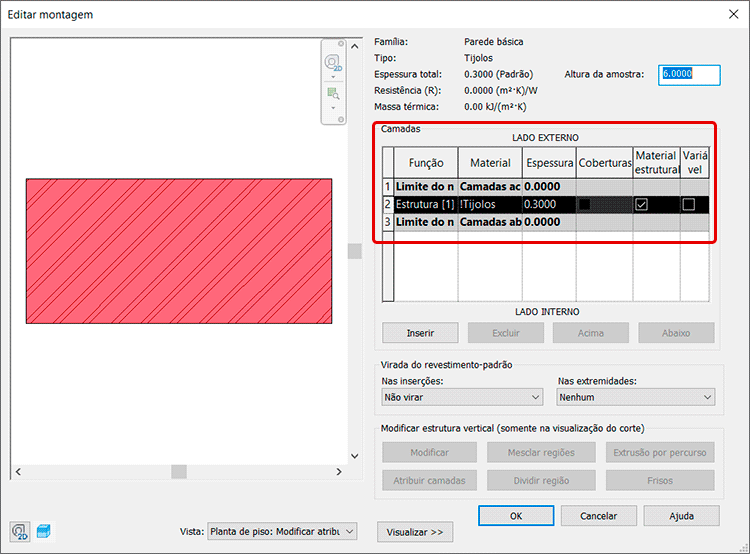
Task: Click the Altura da amostra input field
Action: click(x=689, y=75)
